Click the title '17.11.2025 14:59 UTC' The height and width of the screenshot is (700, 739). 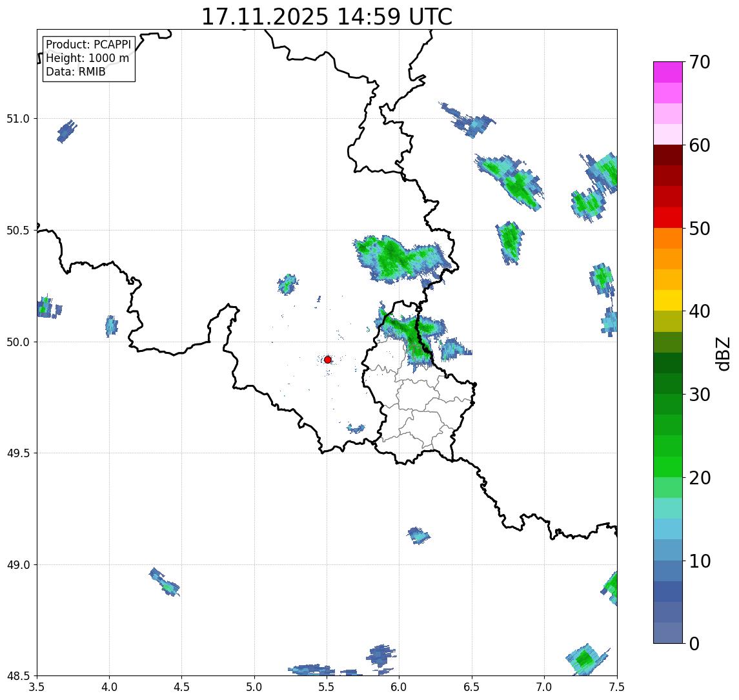click(x=327, y=17)
